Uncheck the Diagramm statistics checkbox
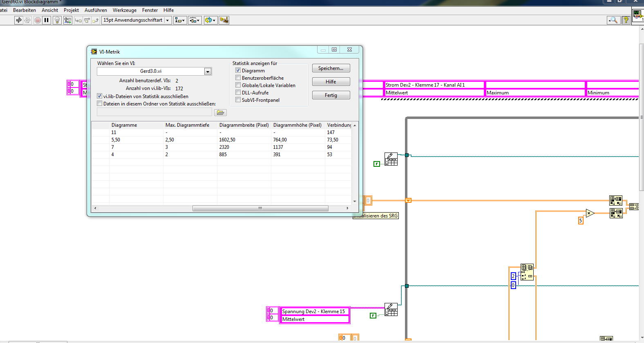 coord(238,70)
